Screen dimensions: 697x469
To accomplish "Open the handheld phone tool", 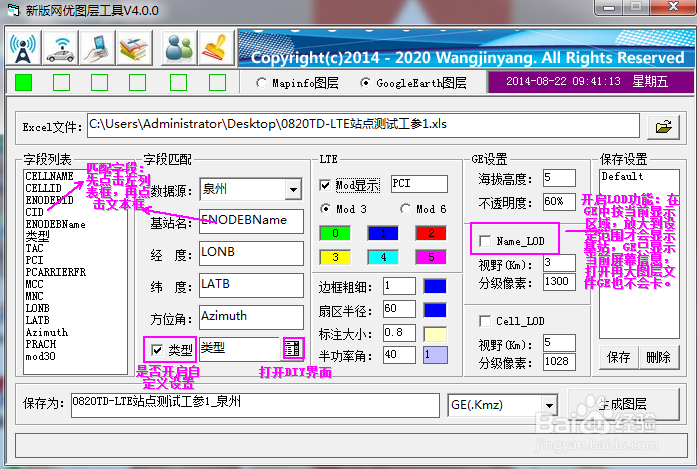I will (98, 48).
